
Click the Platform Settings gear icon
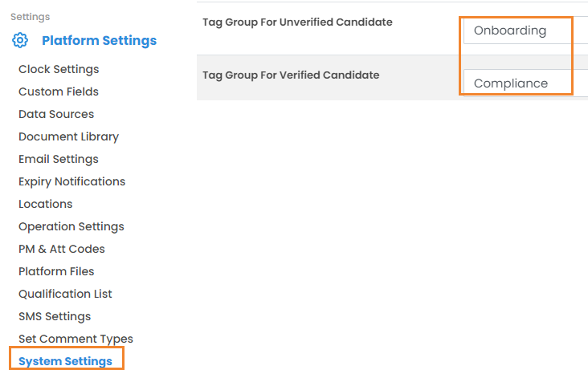coord(20,41)
